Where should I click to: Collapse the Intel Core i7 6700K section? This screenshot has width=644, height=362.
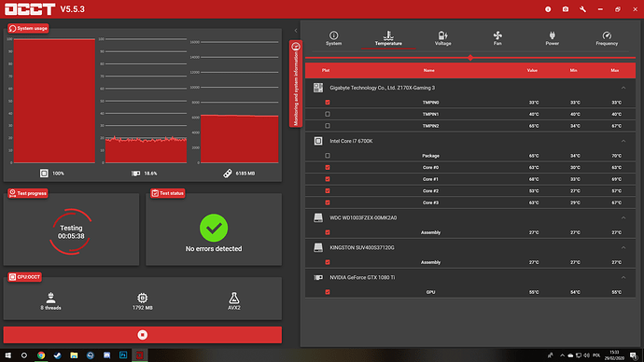coord(623,141)
